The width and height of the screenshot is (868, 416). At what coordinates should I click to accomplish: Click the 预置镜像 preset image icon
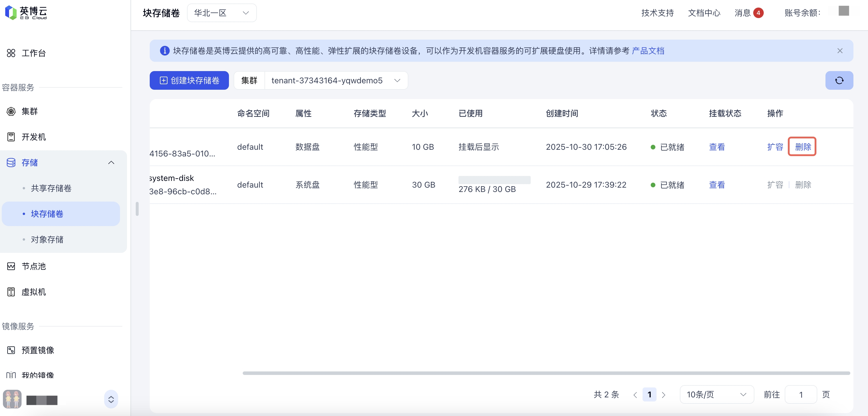click(x=11, y=350)
